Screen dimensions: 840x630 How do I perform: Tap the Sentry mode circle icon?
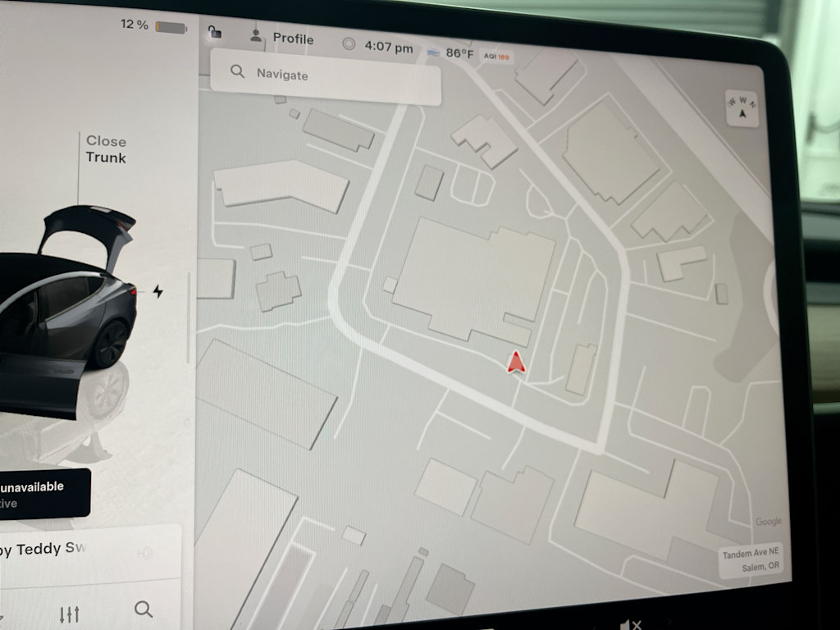pyautogui.click(x=349, y=44)
